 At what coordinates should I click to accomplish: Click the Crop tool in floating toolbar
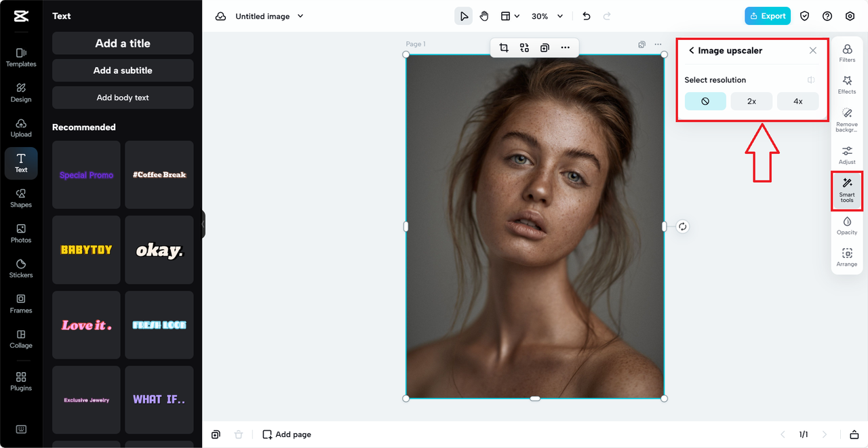(x=504, y=47)
